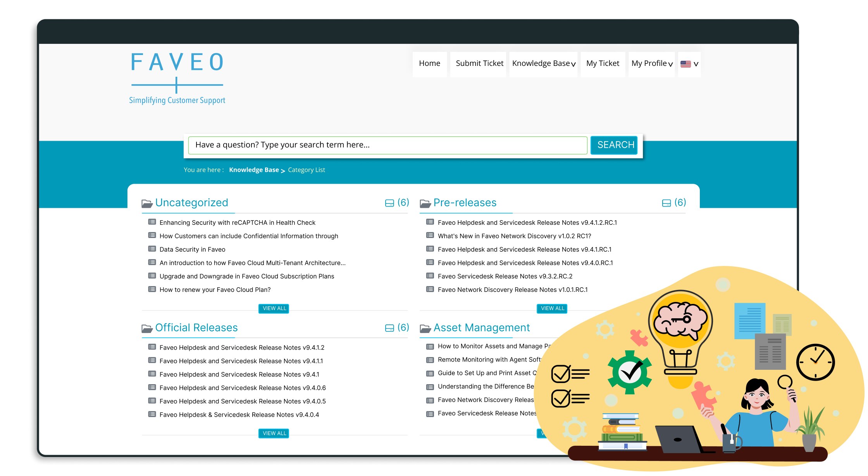Open 'An introduction to how Faveo Cloud Multi-Tenant Architecture...'
This screenshot has width=868, height=476.
tap(253, 263)
